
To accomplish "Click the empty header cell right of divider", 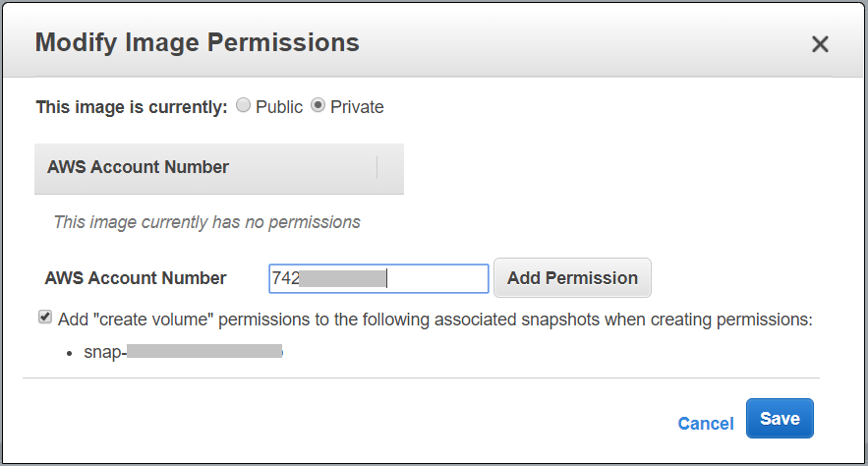I will tap(390, 167).
